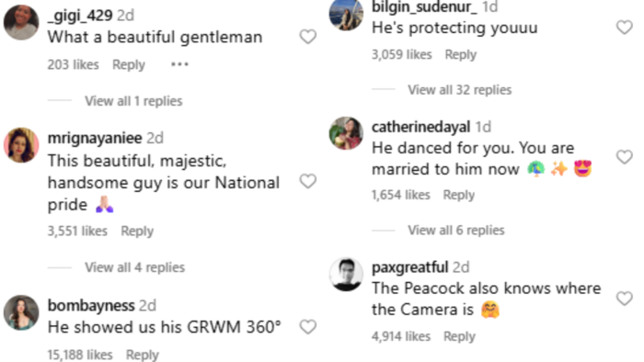
Task: Reply to mrignayaniee's comment
Action: [x=137, y=232]
